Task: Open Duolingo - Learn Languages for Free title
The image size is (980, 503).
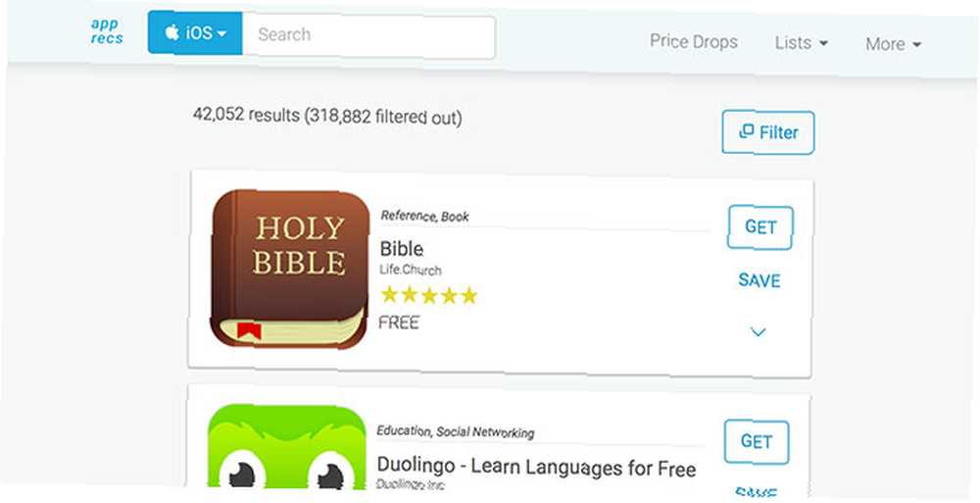Action: point(536,467)
